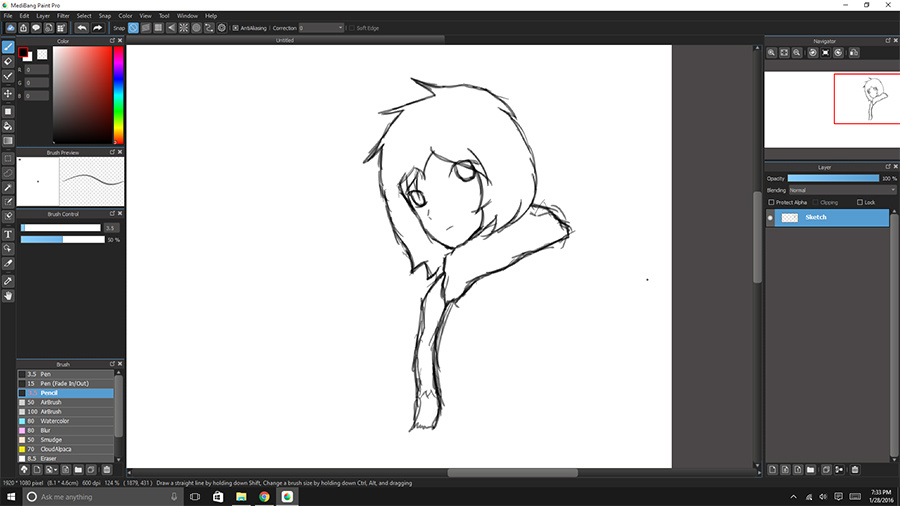The height and width of the screenshot is (506, 900).
Task: Pick the Hand pan tool
Action: [8, 296]
